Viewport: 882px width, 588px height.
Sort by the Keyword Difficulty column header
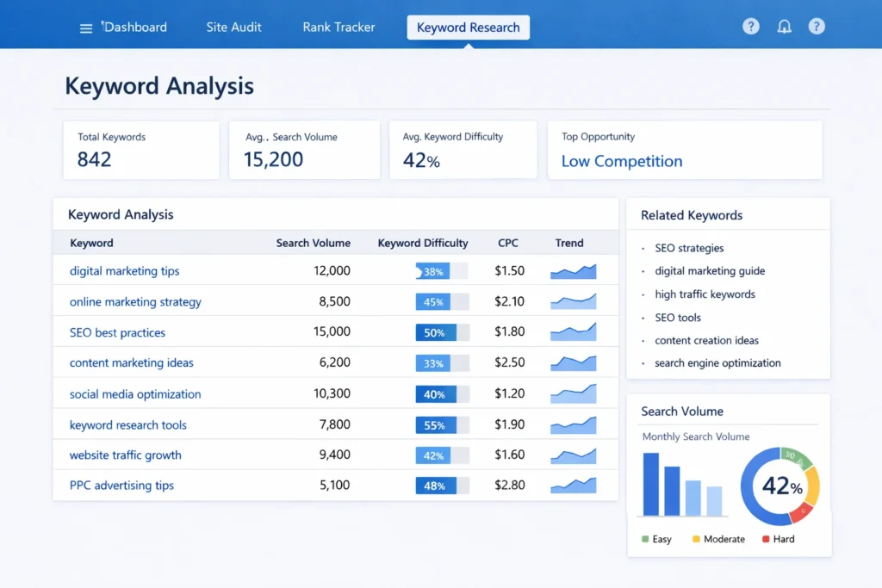423,243
